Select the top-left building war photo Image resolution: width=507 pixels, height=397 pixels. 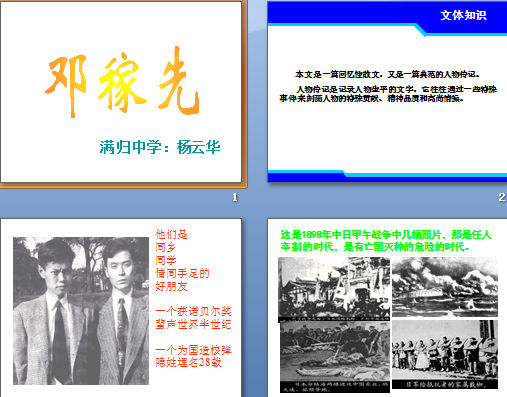click(x=334, y=289)
